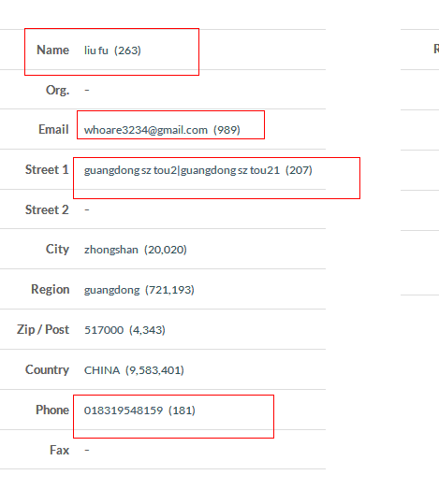Click the Name field label
This screenshot has height=504, width=439.
[x=52, y=50]
